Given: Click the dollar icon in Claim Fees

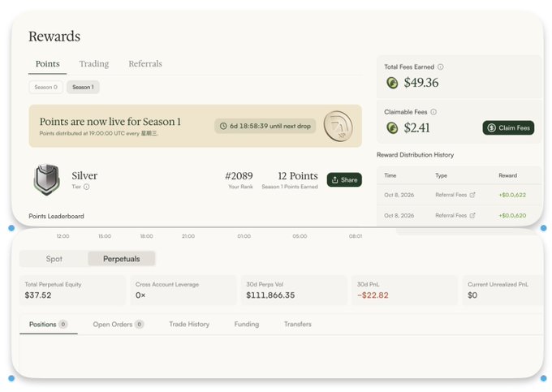Looking at the screenshot, I should click(x=492, y=127).
